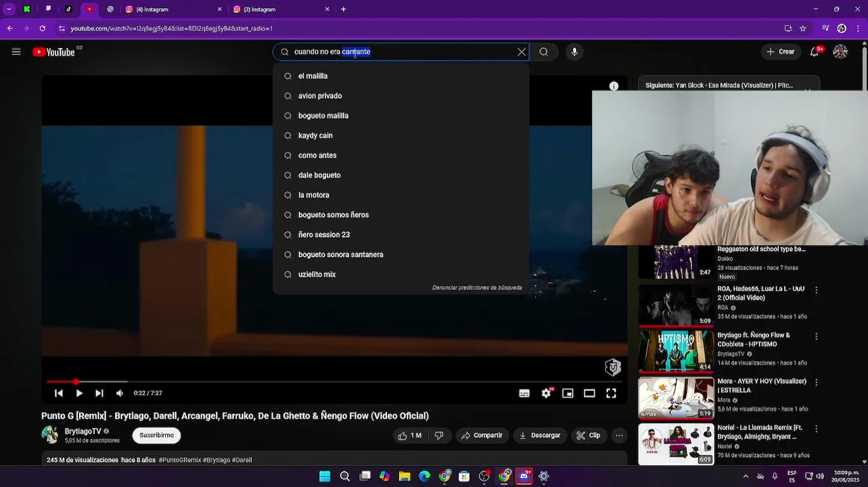
Task: Switch to theater mode
Action: click(589, 393)
